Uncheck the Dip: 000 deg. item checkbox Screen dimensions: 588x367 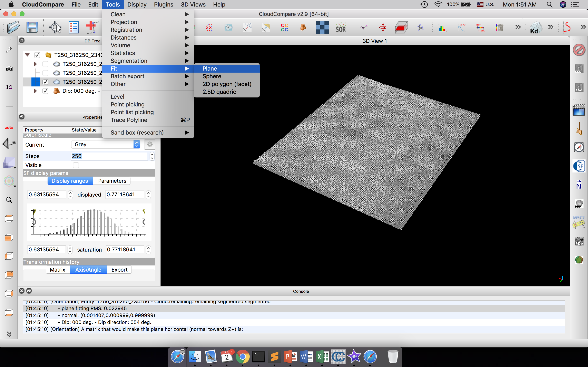[45, 91]
